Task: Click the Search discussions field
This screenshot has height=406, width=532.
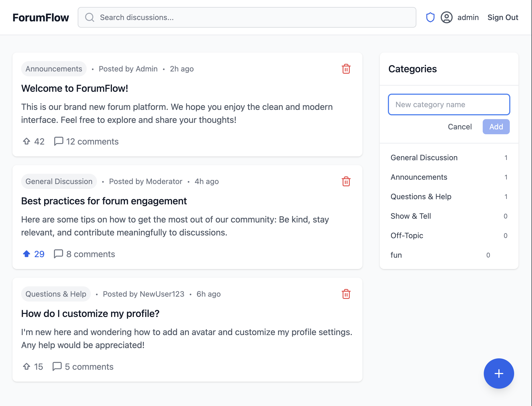Action: coord(247,17)
